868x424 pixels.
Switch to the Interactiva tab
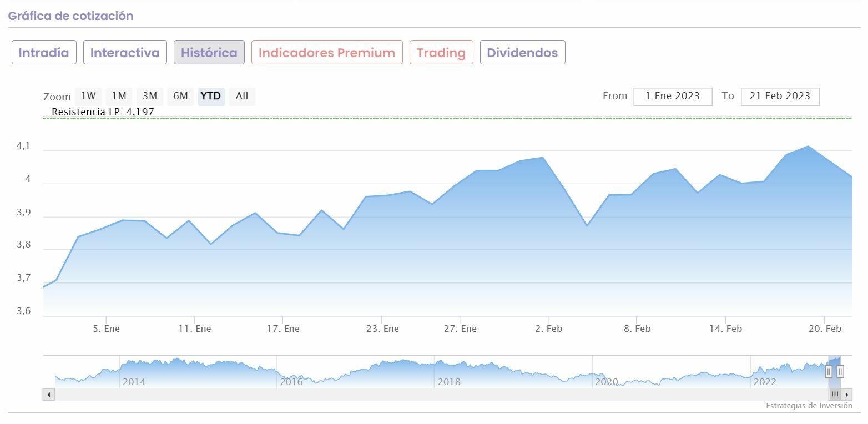point(125,53)
